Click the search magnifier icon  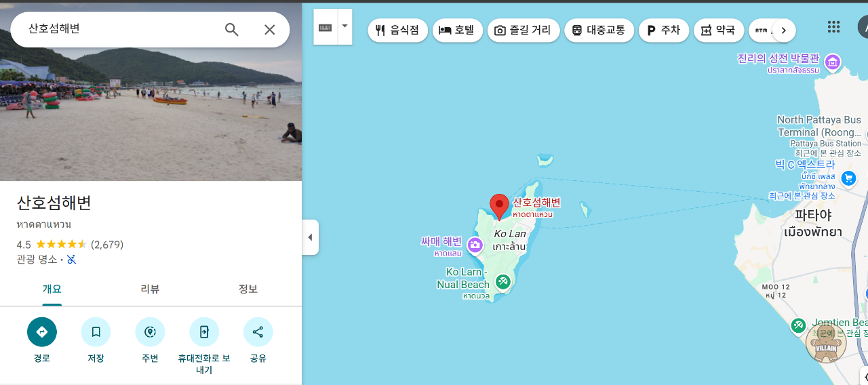[232, 30]
